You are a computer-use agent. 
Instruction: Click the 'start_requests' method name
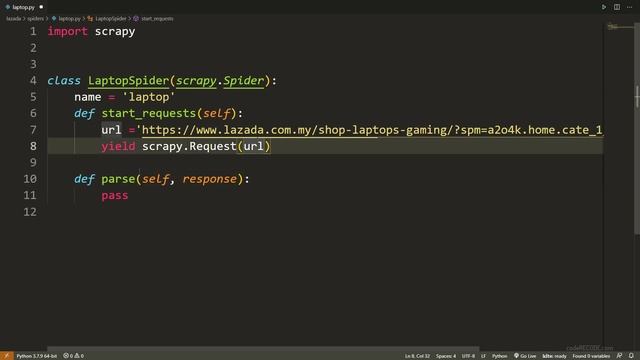point(149,113)
